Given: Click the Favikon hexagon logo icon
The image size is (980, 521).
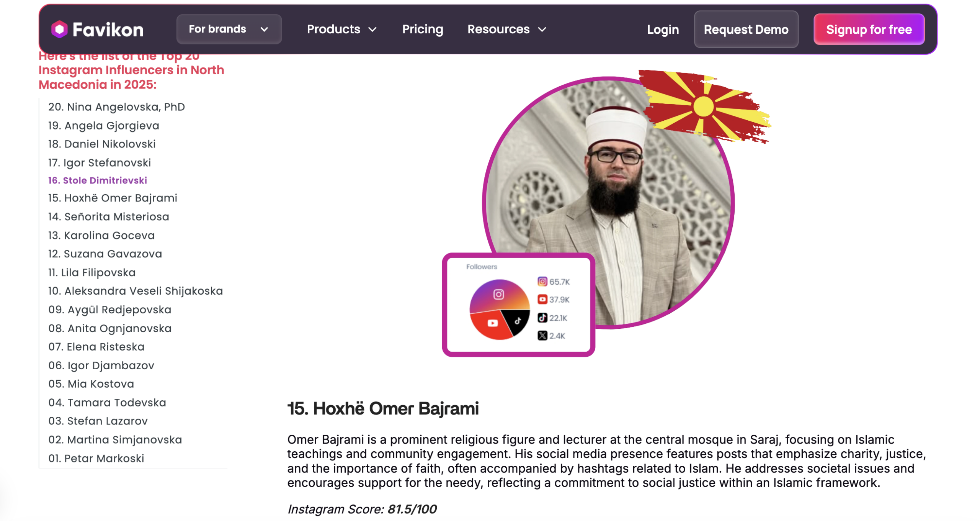Looking at the screenshot, I should [59, 29].
